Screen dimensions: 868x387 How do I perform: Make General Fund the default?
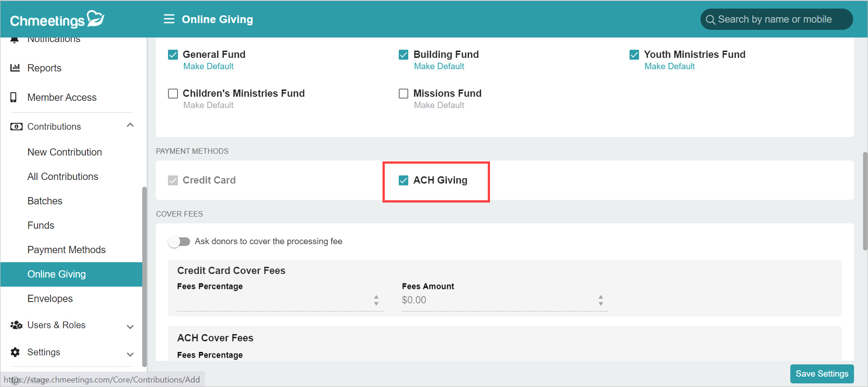[x=209, y=66]
